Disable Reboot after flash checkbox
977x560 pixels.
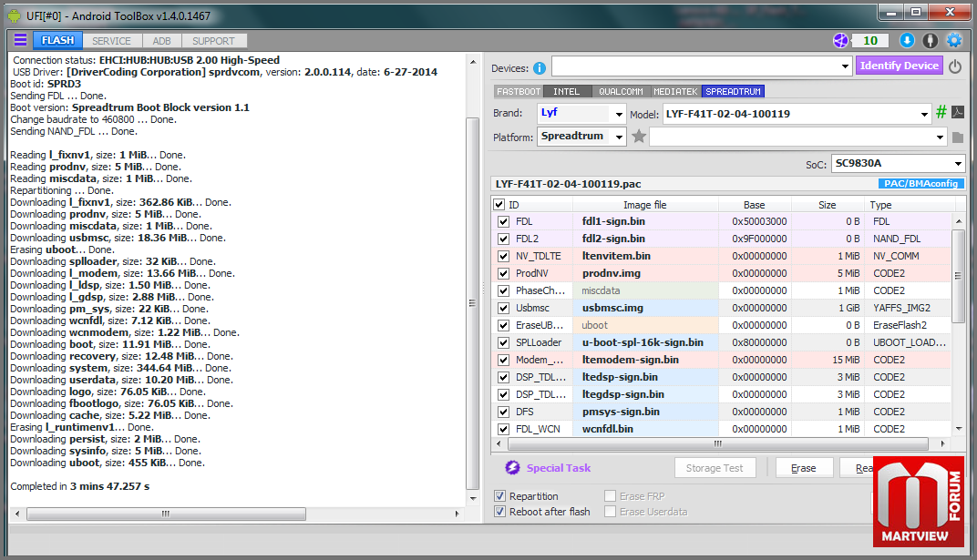click(499, 512)
